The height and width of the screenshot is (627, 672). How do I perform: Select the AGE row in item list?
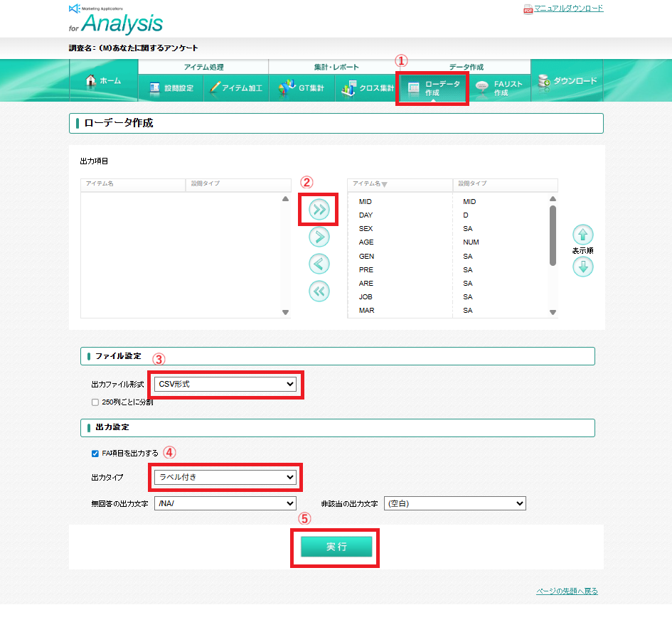[366, 242]
